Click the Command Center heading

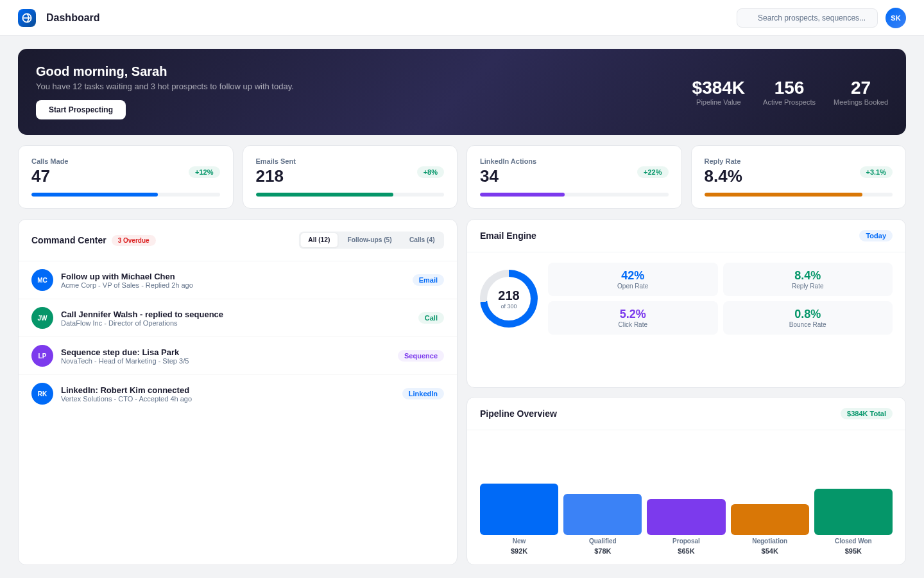(69, 240)
